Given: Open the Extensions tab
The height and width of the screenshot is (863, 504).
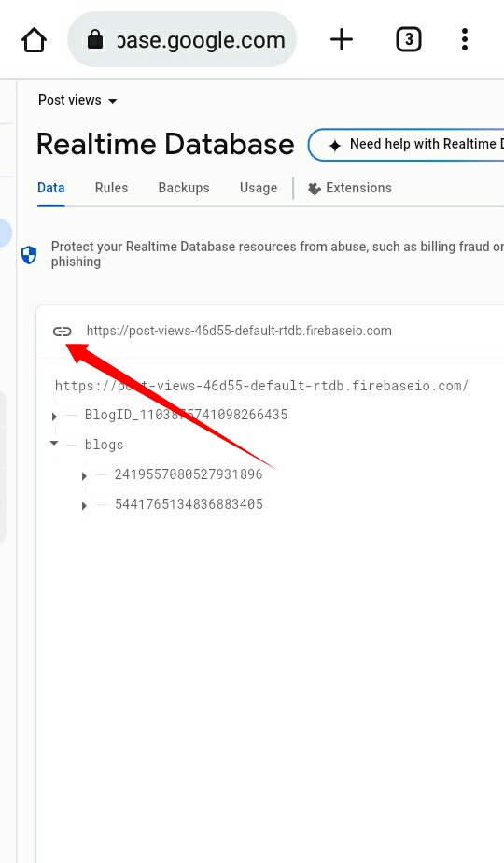Looking at the screenshot, I should 349,188.
